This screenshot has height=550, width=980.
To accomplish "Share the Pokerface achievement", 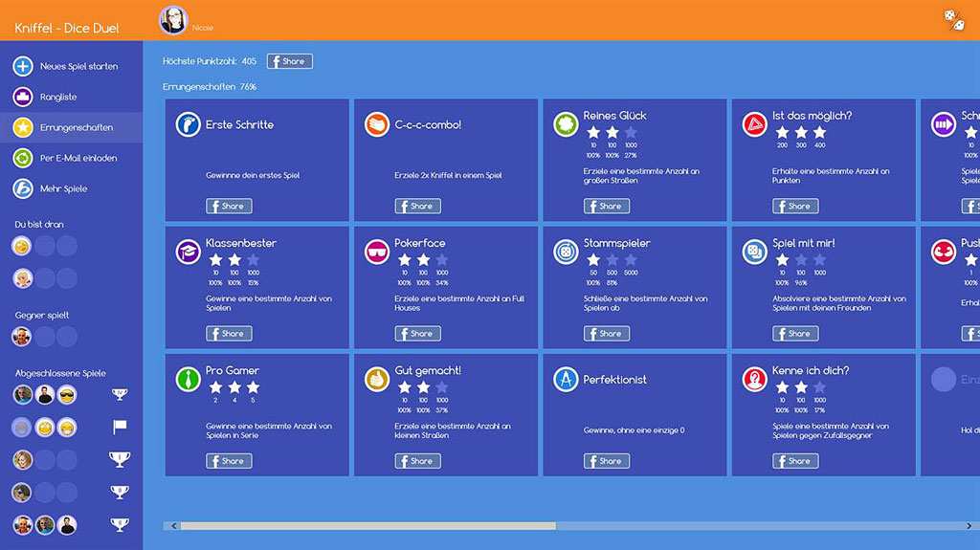I will pyautogui.click(x=417, y=333).
